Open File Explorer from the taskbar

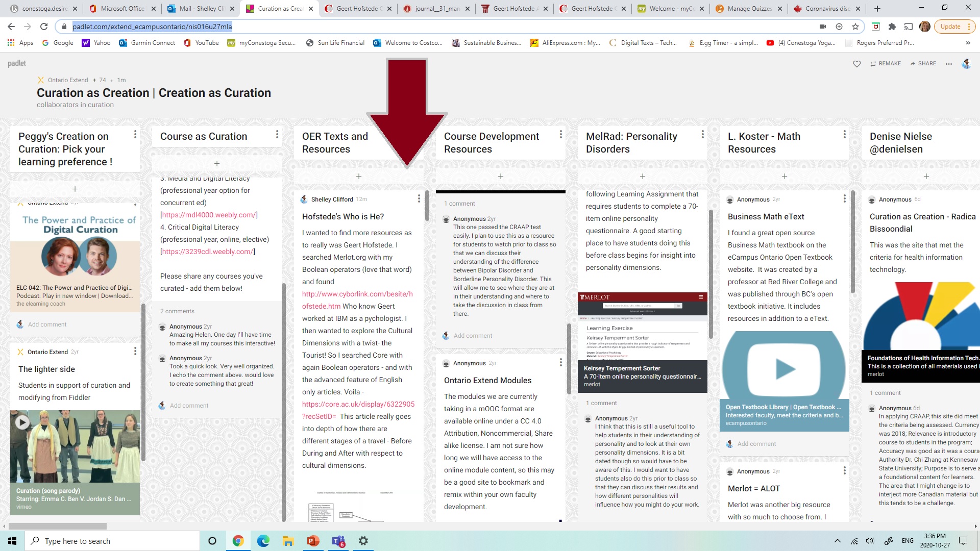288,541
